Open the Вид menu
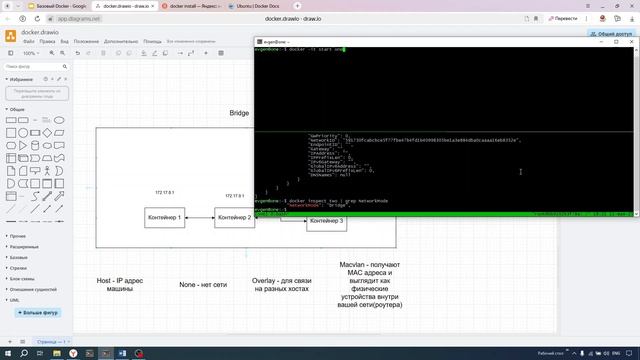640x360 pixels. pos(64,42)
